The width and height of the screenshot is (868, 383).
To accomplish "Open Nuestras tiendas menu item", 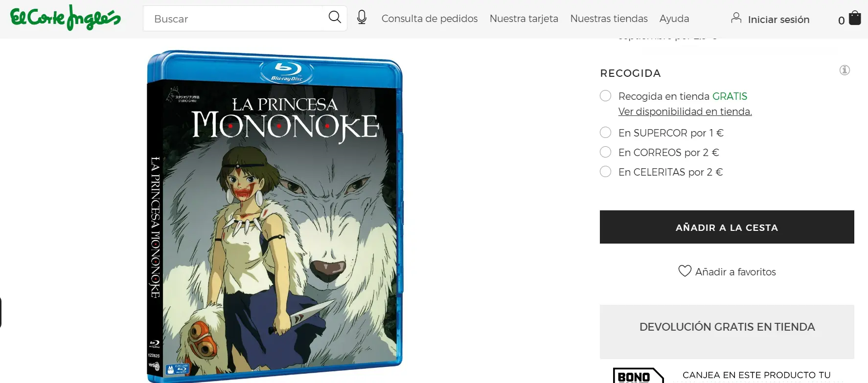I will (x=609, y=19).
